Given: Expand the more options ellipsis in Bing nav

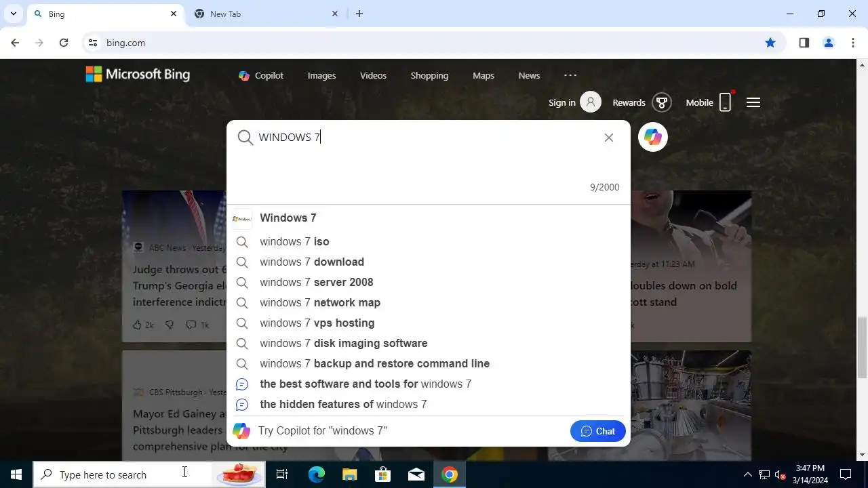Looking at the screenshot, I should click(x=570, y=75).
